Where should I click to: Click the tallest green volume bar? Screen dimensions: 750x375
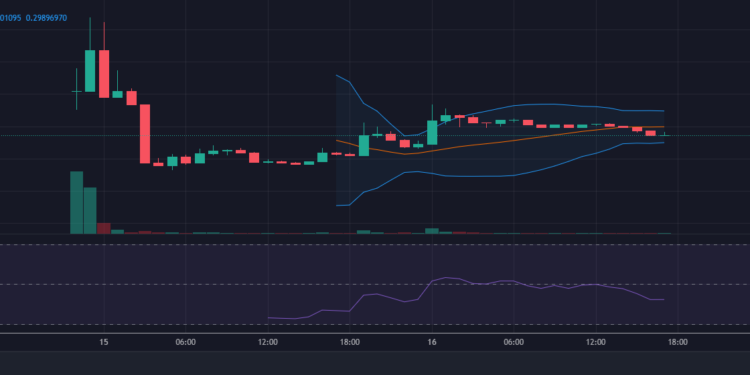[x=77, y=202]
